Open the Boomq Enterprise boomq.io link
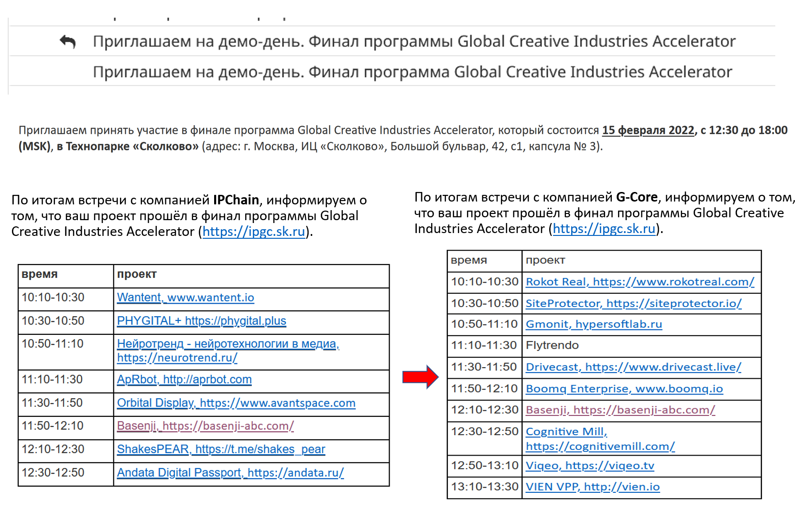 [625, 389]
